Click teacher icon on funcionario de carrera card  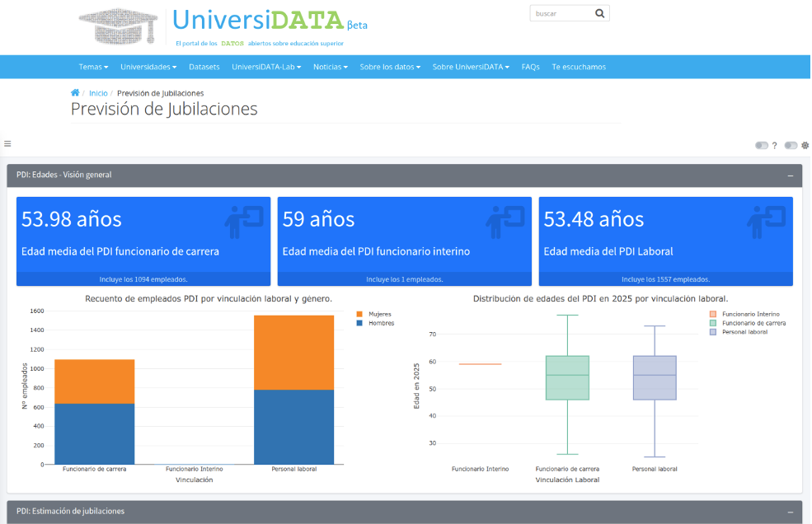pyautogui.click(x=244, y=222)
